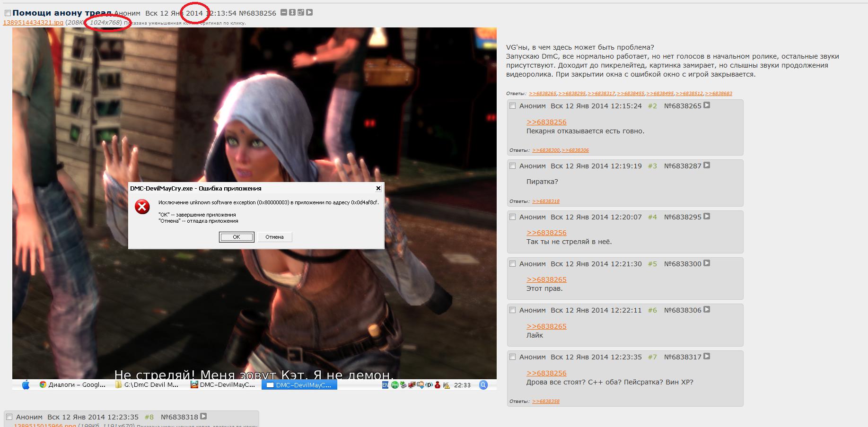Follow reply link >>6838318 below post #3
Viewport: 868px width, 427px height.
546,201
